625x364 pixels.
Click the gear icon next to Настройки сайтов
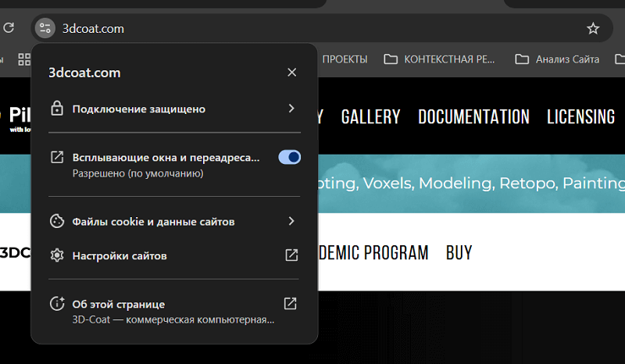pyautogui.click(x=57, y=255)
